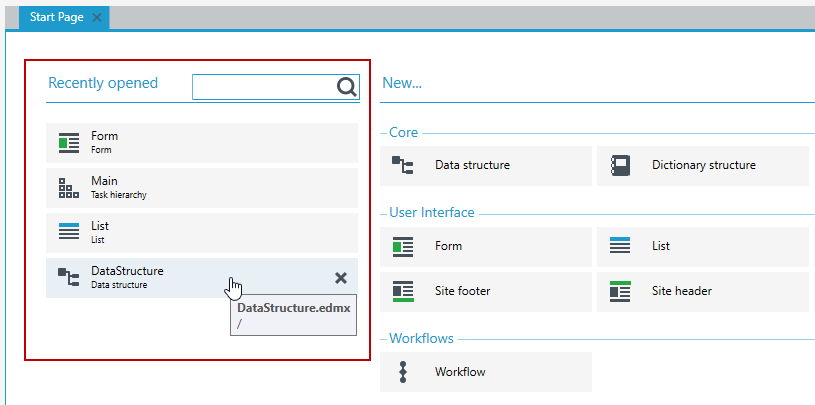Click the User Interface section label

tap(431, 213)
